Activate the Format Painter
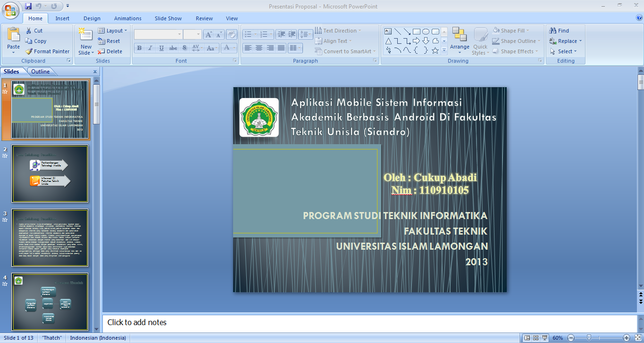This screenshot has height=343, width=644. tap(47, 51)
